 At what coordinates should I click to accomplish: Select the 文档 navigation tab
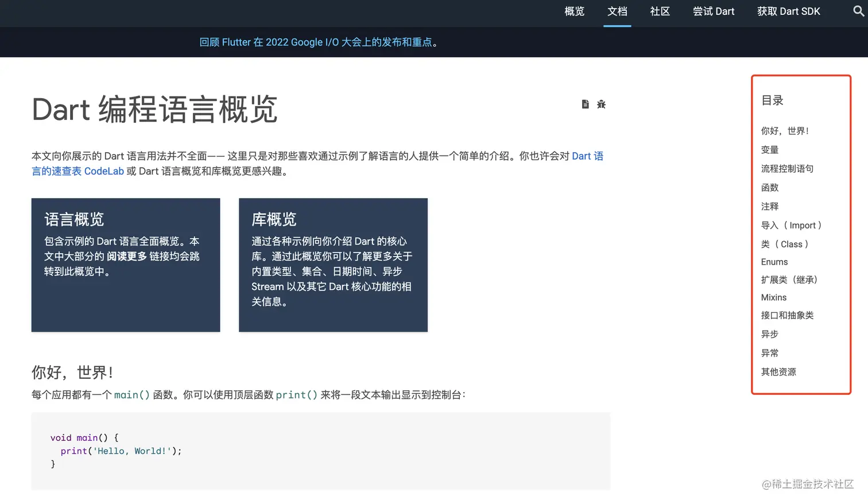(617, 11)
